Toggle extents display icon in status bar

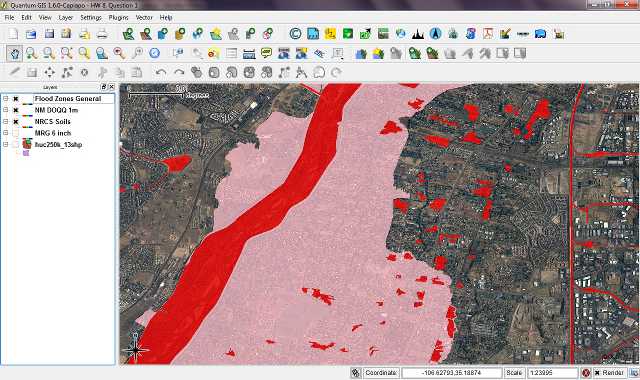(356, 373)
